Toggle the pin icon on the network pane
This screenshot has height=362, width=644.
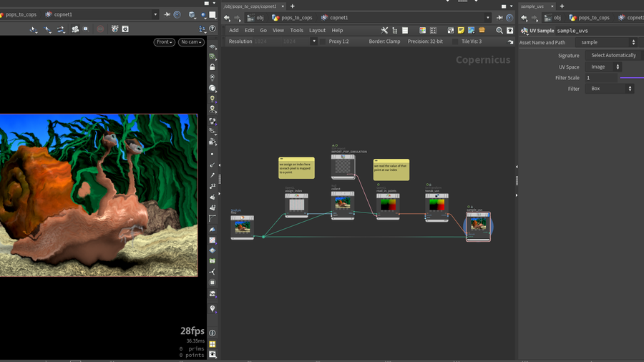(500, 17)
